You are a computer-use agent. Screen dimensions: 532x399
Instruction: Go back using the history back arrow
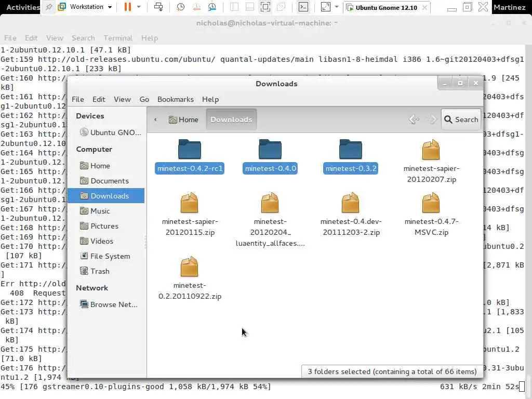(414, 119)
